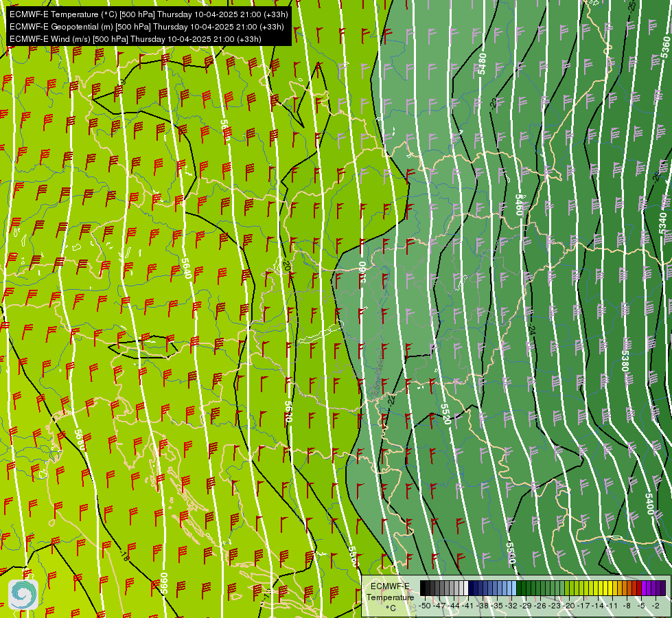The height and width of the screenshot is (618, 672).
Task: Pick the darkest purple swatch at the legend's right end
Action: [x=663, y=588]
